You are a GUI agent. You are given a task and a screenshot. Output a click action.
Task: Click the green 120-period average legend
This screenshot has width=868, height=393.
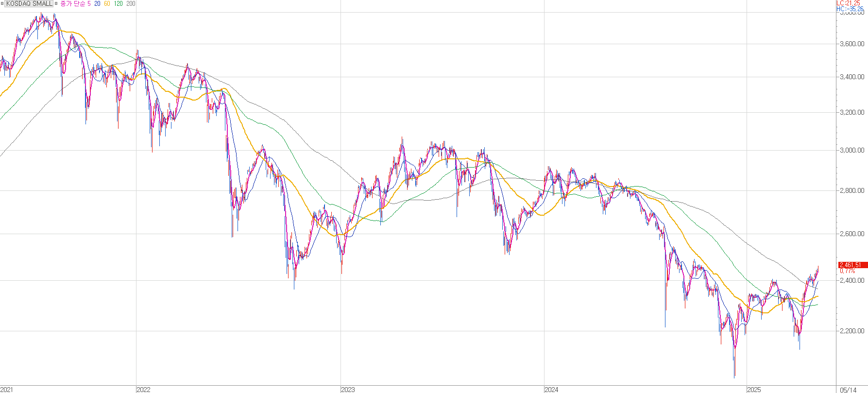point(118,3)
